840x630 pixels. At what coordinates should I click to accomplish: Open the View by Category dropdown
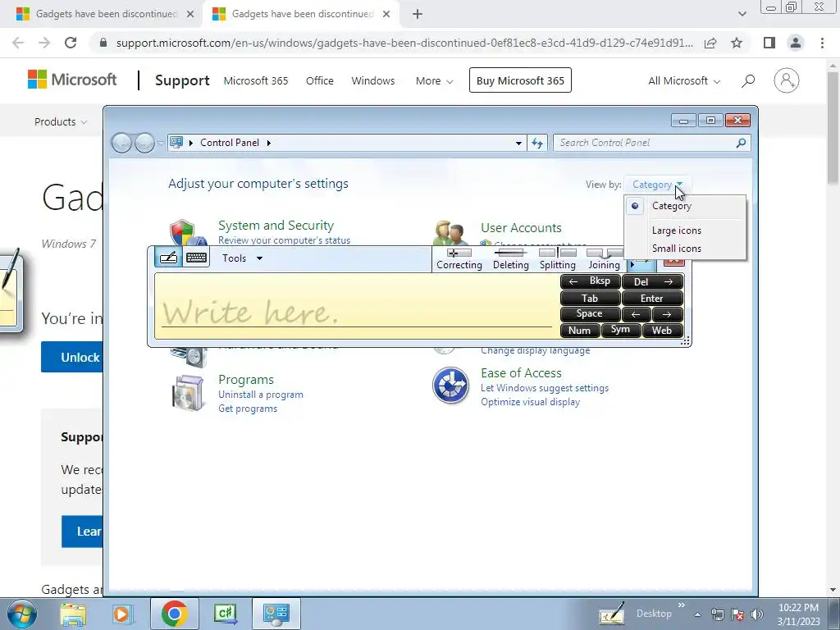(x=657, y=185)
